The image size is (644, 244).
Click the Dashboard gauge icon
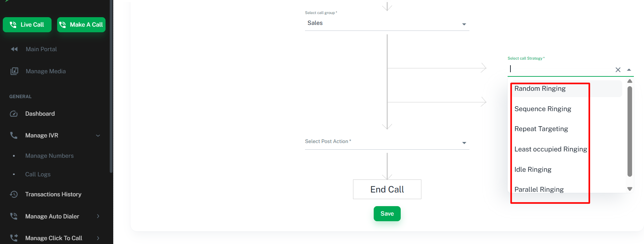click(x=14, y=114)
